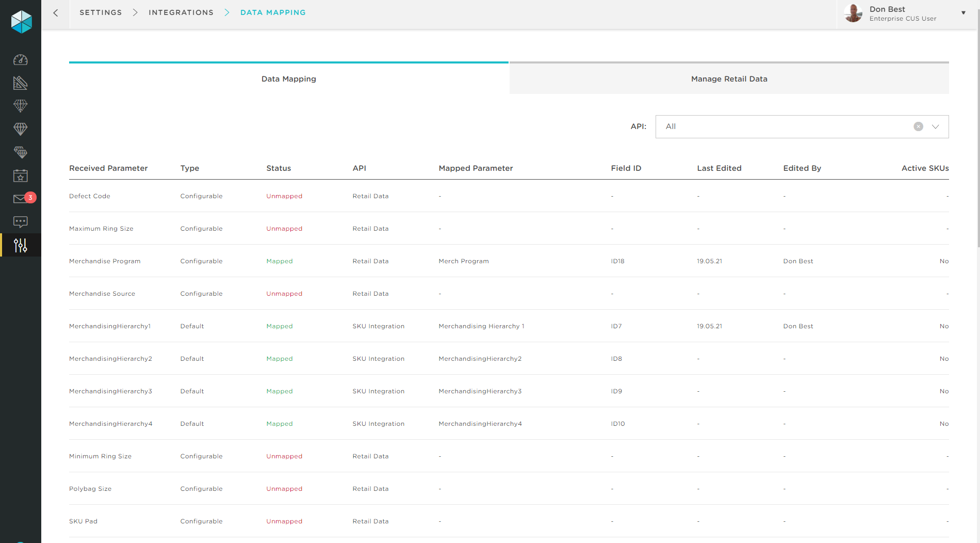Click Don Best in Merchandise Program row
Screen dimensions: 980x543
[798, 261]
